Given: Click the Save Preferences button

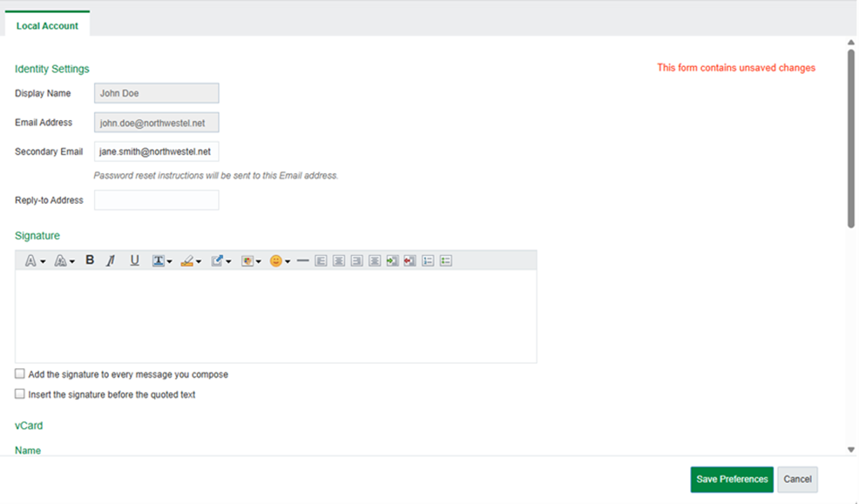Looking at the screenshot, I should (x=732, y=480).
